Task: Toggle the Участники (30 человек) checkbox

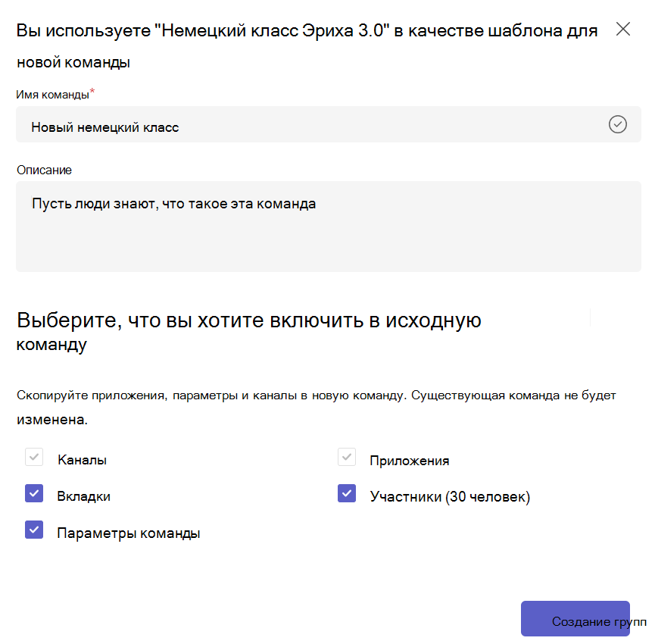Action: point(347,493)
